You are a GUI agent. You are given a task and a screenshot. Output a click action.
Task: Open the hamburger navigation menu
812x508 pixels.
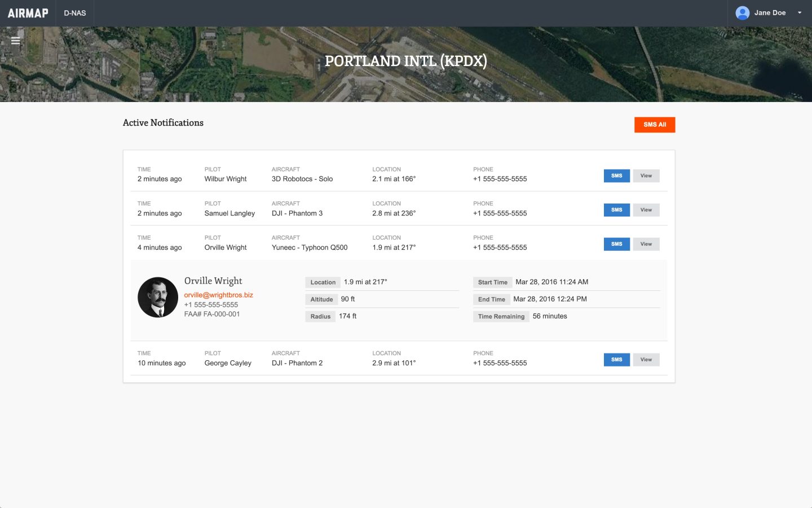point(15,41)
